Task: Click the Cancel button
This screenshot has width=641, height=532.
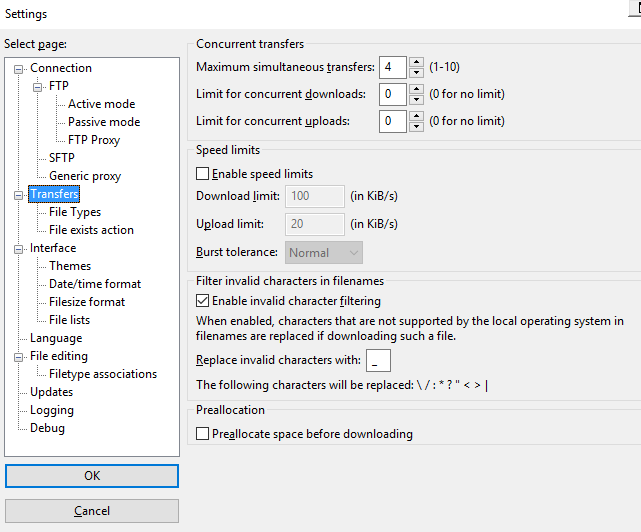Action: 92,511
